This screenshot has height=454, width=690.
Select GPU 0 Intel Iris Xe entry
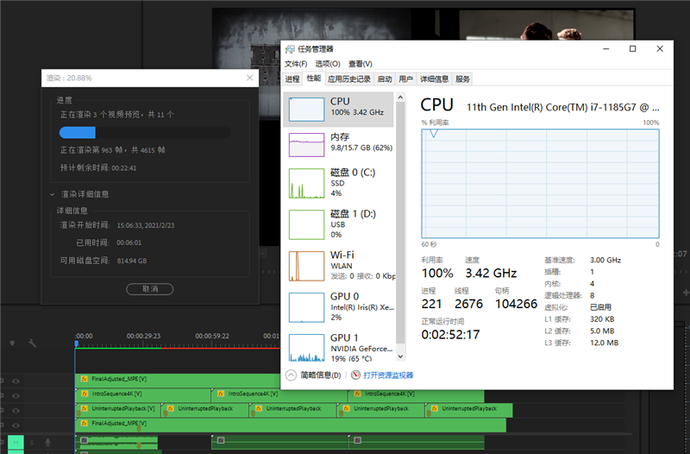tap(339, 307)
